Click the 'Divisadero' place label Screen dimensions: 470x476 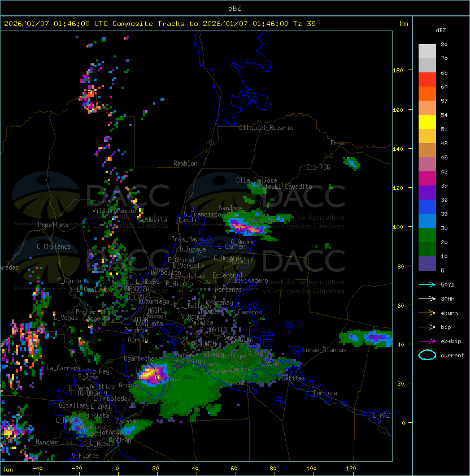(x=251, y=280)
